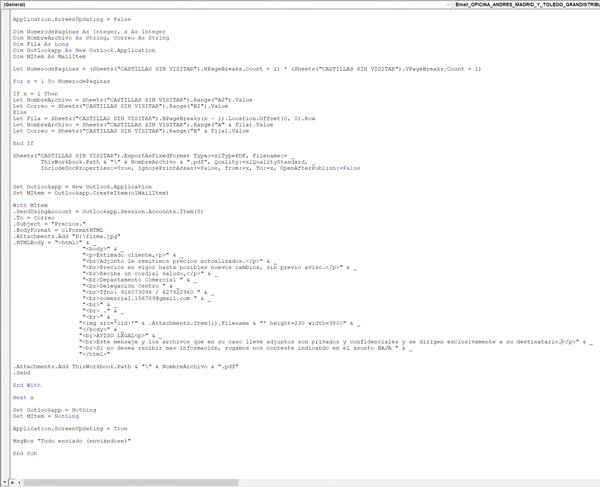Click line Reciba un cordial saludo
This screenshot has width=600, height=487.
click(x=150, y=274)
